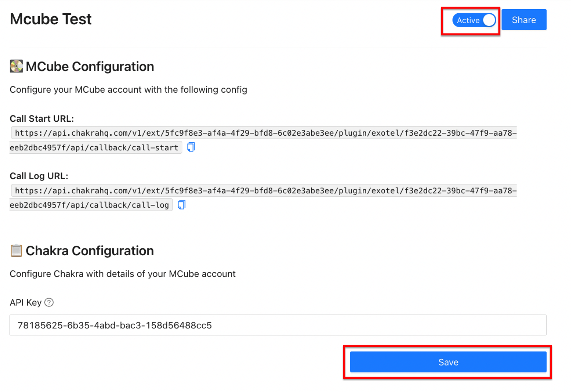The width and height of the screenshot is (571, 392).
Task: Toggle the Active status switch off
Action: [474, 20]
